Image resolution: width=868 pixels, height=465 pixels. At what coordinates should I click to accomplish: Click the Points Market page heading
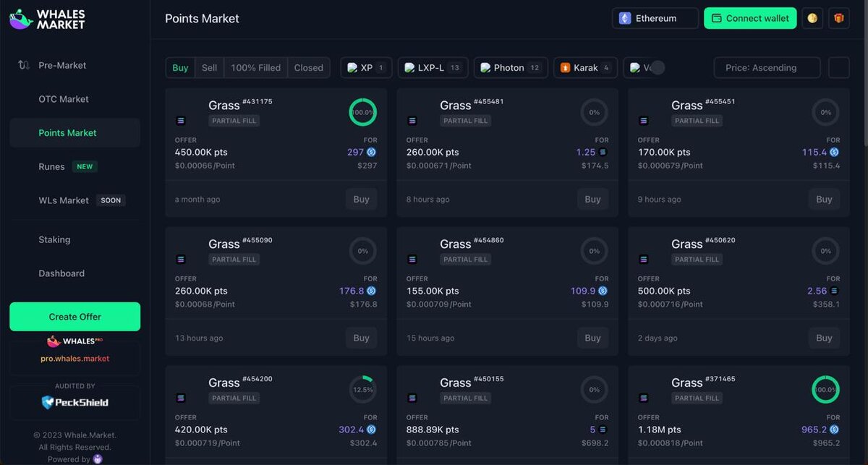click(x=202, y=19)
